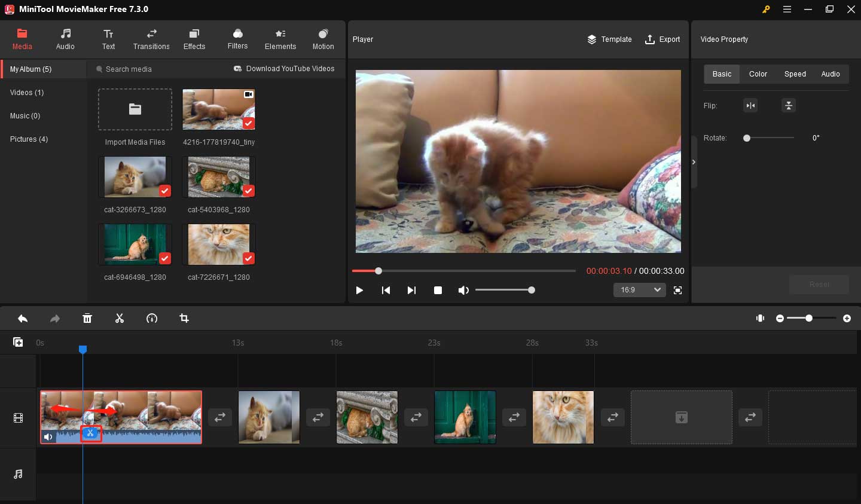Flip the clip vertically
861x504 pixels.
789,106
